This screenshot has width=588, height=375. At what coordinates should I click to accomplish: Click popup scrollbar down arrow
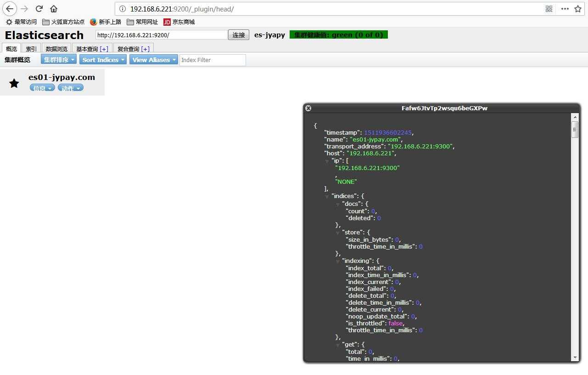click(575, 358)
